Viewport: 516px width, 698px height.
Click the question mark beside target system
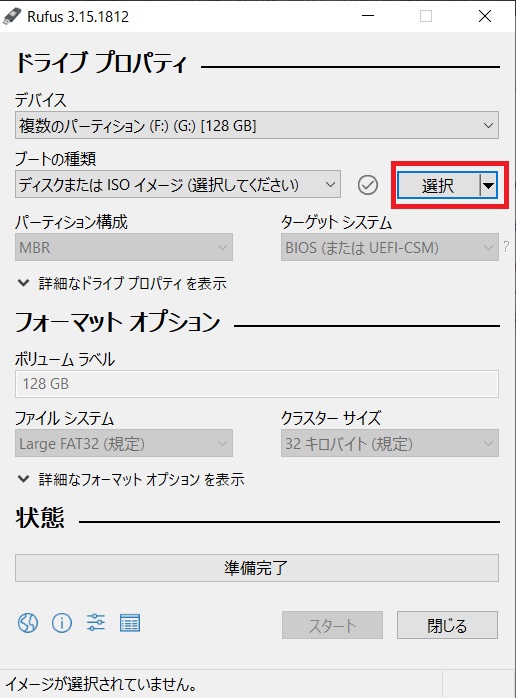[506, 247]
